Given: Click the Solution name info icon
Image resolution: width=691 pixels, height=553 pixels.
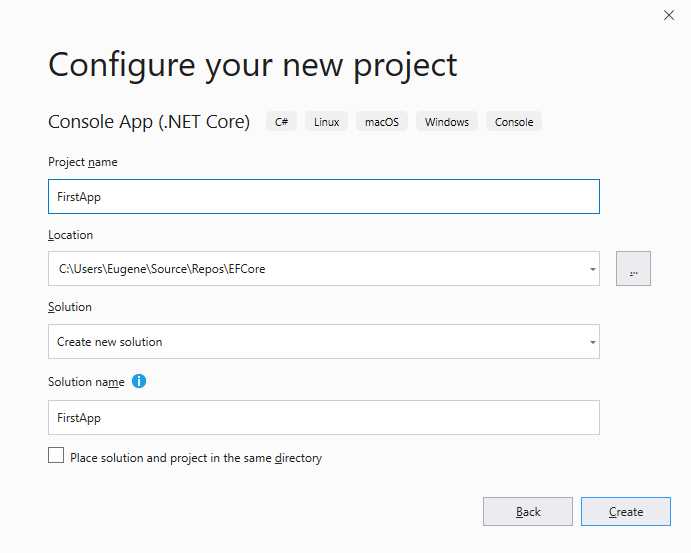Looking at the screenshot, I should coord(139,381).
